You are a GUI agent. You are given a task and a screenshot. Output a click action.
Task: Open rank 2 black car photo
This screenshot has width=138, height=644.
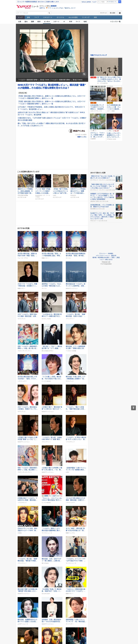[98, 94]
